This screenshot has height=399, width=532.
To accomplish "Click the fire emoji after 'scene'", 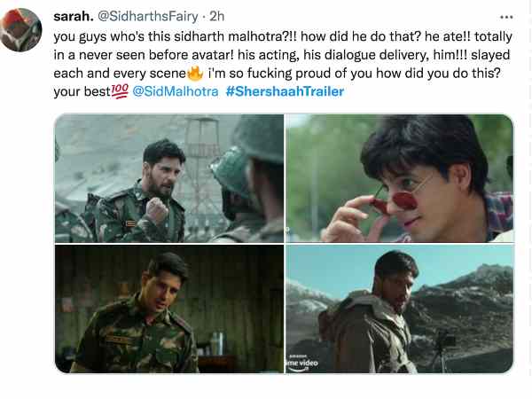I will 195,73.
